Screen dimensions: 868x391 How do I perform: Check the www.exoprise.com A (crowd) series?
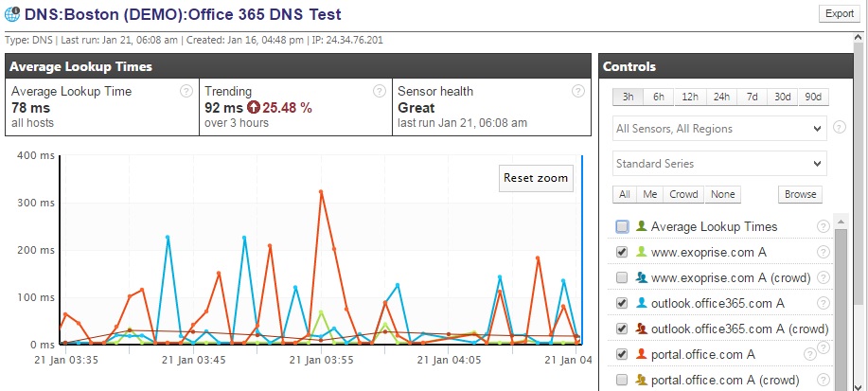tap(622, 277)
